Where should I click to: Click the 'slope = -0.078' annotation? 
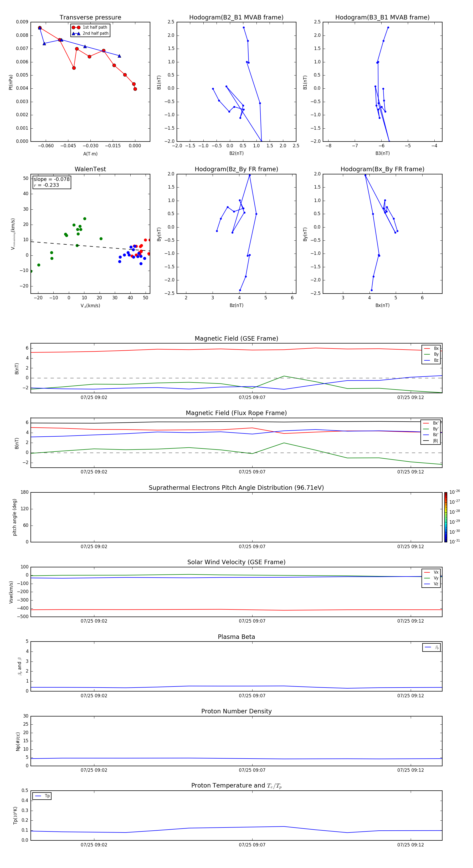click(52, 179)
